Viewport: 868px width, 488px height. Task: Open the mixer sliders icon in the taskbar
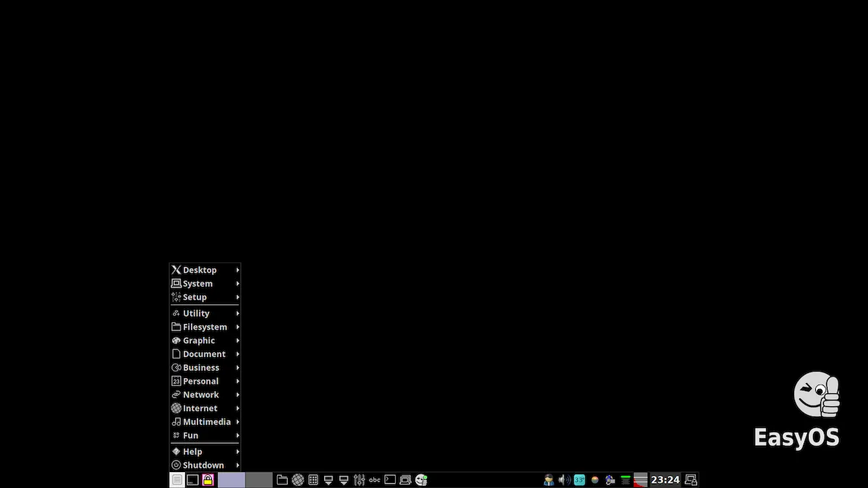pos(359,479)
